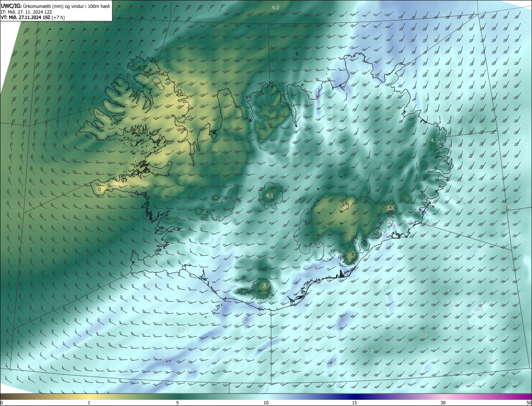The image size is (532, 406).
Task: Click the '11.7' value south of the coast
Action: 342,321
